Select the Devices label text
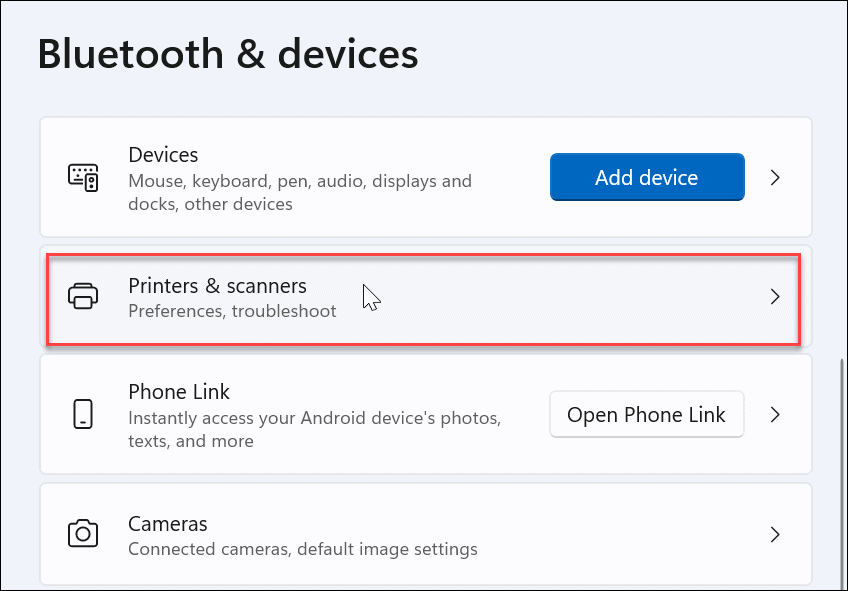 click(x=163, y=155)
